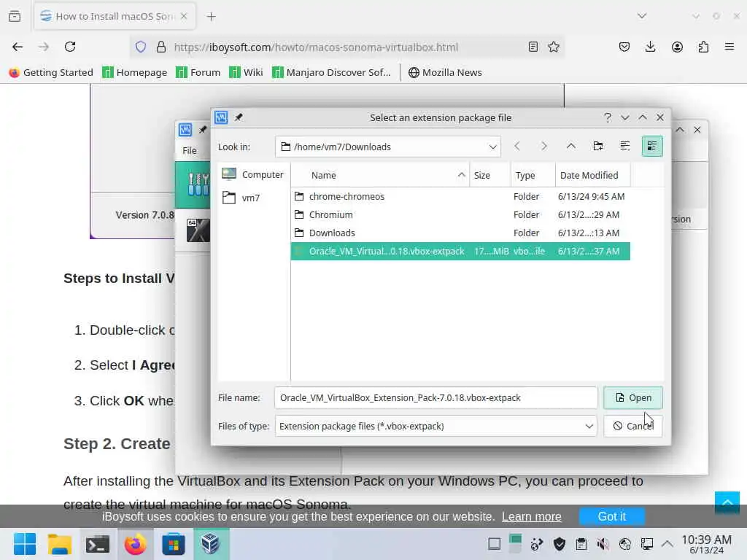Viewport: 747px width, 560px height.
Task: Click the scroll-to-top arrow button
Action: [x=727, y=503]
